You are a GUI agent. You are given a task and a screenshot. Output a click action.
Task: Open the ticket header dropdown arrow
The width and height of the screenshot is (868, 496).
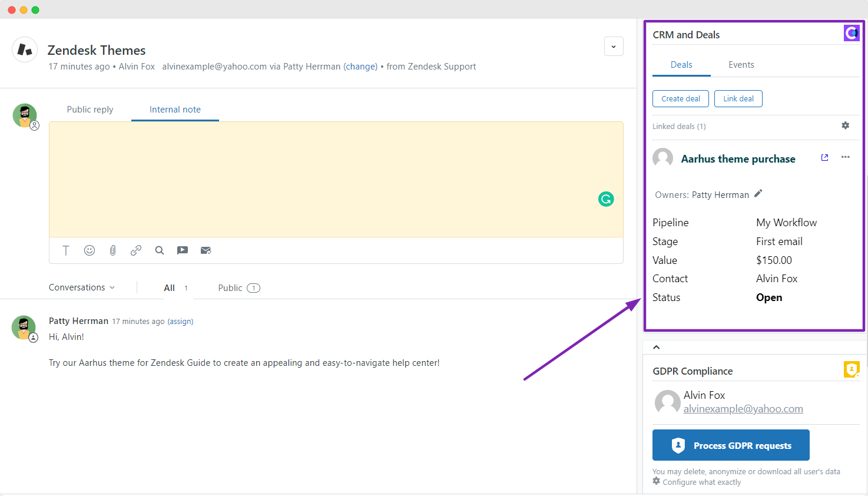tap(614, 47)
